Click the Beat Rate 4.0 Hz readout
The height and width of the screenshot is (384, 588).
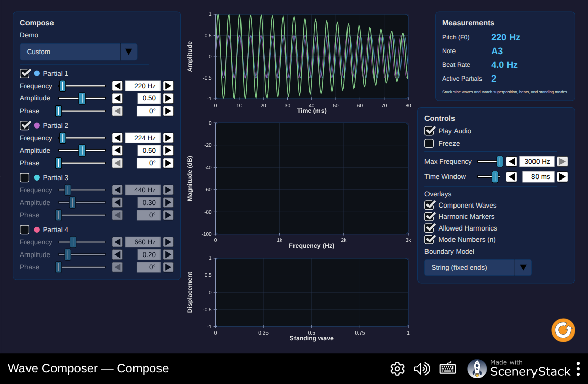pyautogui.click(x=504, y=65)
